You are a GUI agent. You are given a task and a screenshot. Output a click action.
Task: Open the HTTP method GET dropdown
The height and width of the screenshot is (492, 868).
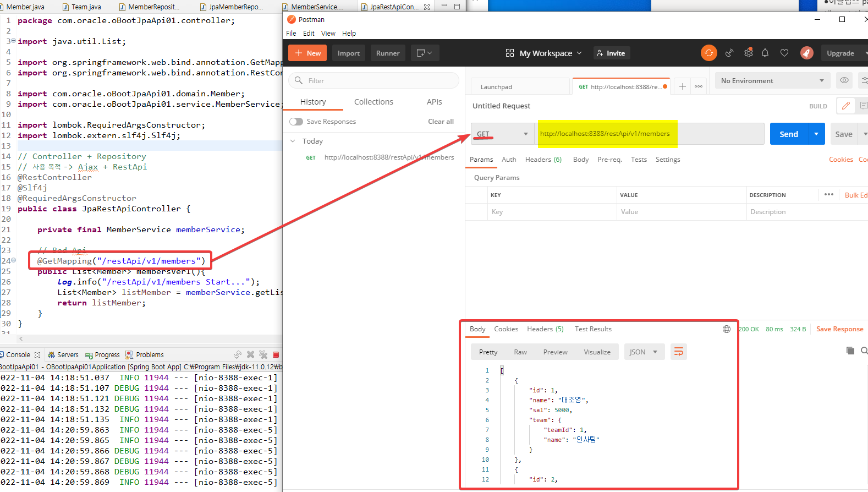503,134
